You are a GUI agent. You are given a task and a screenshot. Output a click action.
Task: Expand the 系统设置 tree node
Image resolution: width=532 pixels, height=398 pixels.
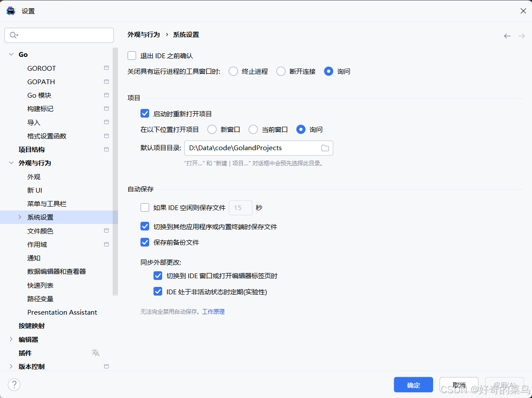click(x=20, y=217)
